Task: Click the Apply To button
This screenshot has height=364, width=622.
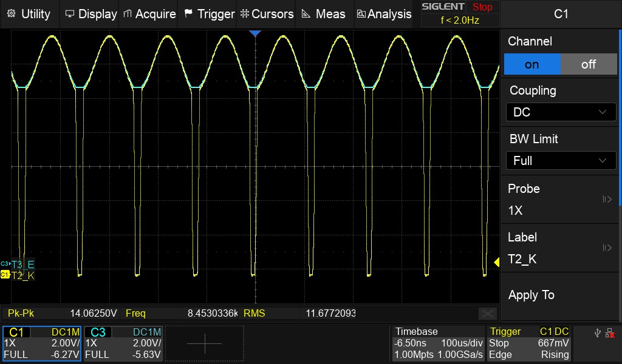Action: pyautogui.click(x=560, y=295)
